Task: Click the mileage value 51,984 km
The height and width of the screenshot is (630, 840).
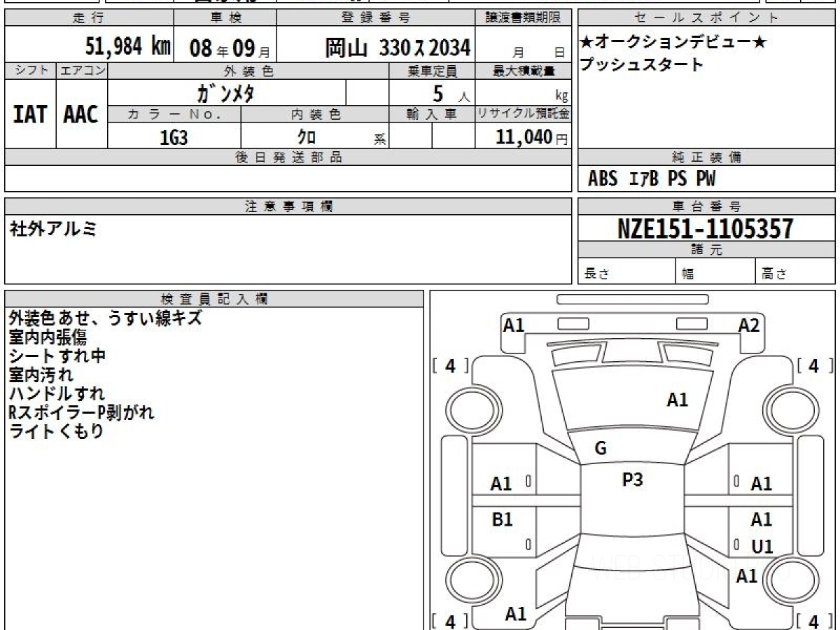Action: [x=128, y=46]
